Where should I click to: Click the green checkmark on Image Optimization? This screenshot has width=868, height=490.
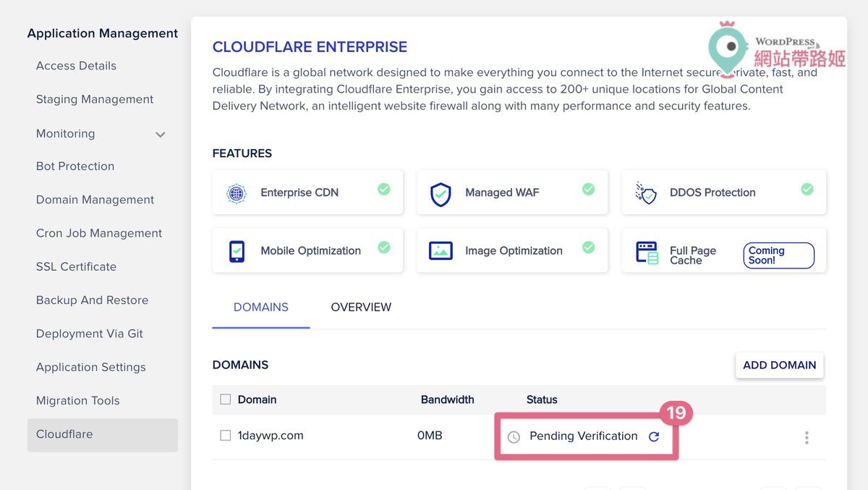click(x=589, y=247)
